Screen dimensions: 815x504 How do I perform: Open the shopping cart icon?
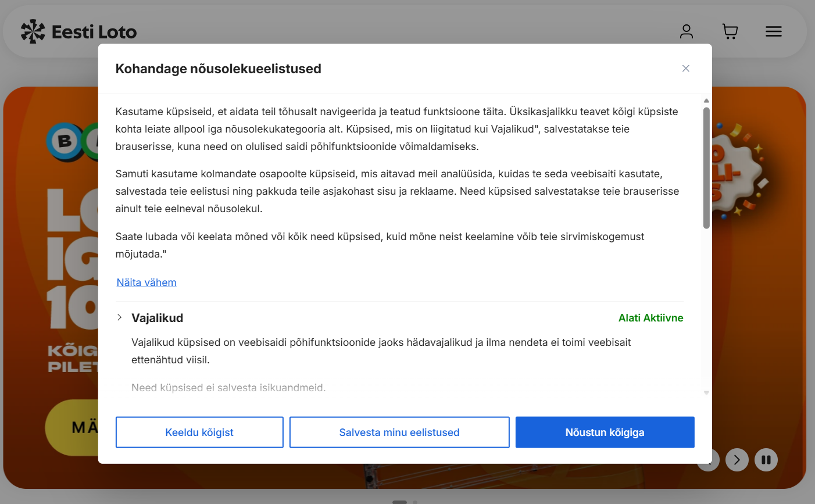click(x=730, y=31)
